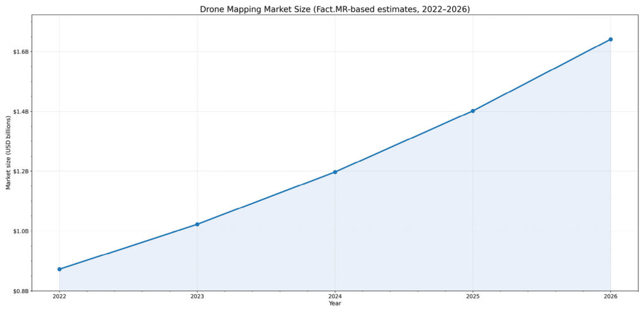Click the 2022 x-axis tick label
The height and width of the screenshot is (310, 644).
[x=60, y=297]
